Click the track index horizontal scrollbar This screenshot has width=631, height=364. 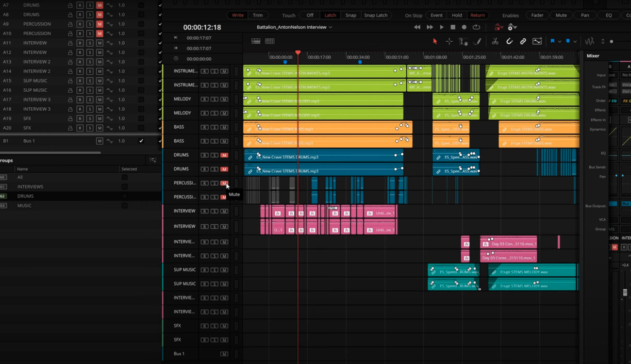tap(51, 152)
